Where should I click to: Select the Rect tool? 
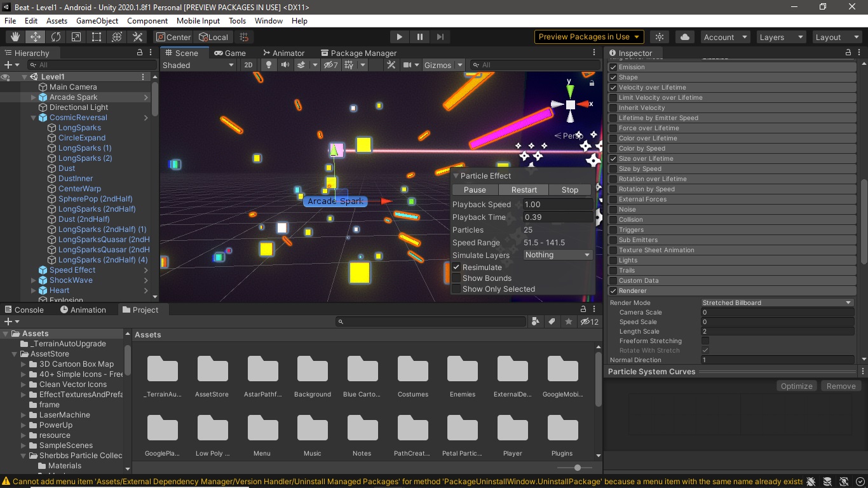[96, 37]
